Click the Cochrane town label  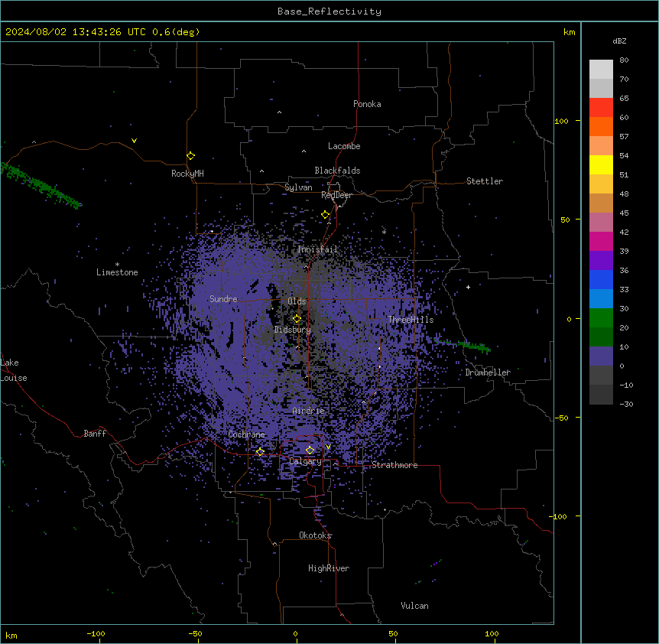pos(246,434)
